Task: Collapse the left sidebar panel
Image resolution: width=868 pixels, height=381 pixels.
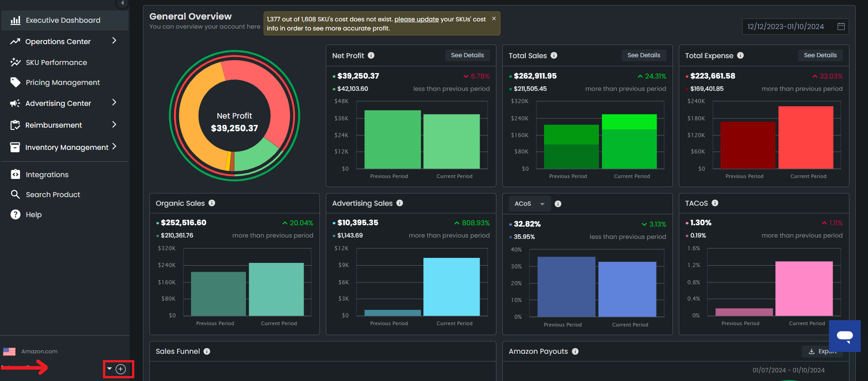Action: (122, 3)
